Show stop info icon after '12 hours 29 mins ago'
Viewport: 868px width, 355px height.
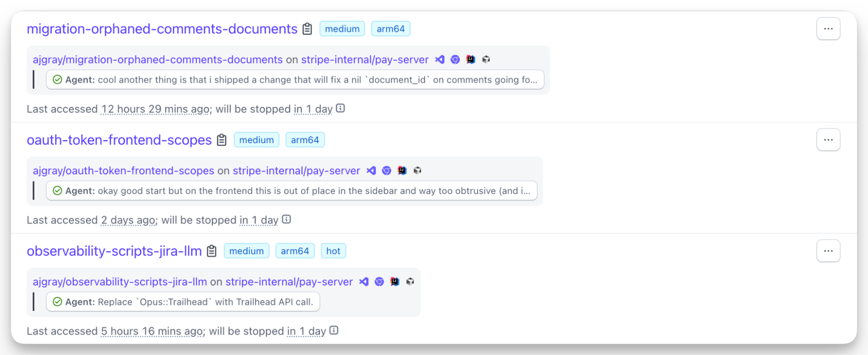pyautogui.click(x=341, y=108)
